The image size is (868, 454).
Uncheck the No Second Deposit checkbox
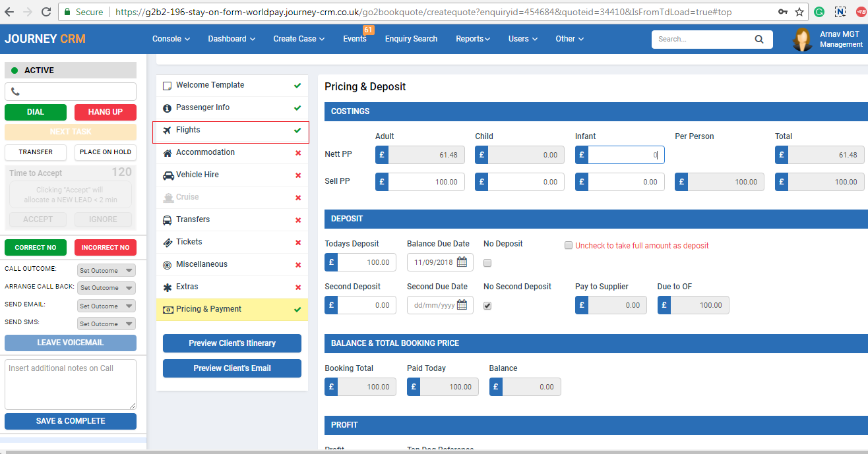487,306
